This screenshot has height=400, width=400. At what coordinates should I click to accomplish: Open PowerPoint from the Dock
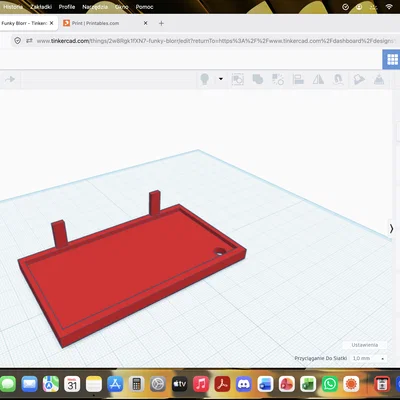pos(287,384)
